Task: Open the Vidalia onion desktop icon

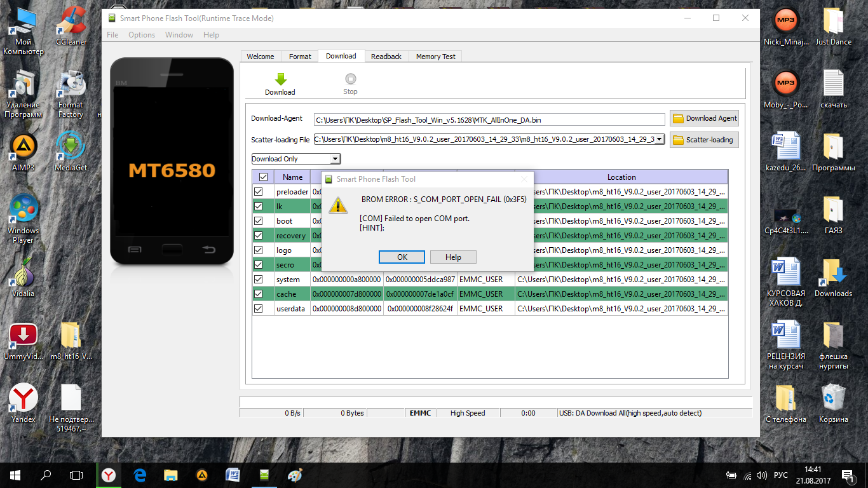Action: (x=24, y=275)
